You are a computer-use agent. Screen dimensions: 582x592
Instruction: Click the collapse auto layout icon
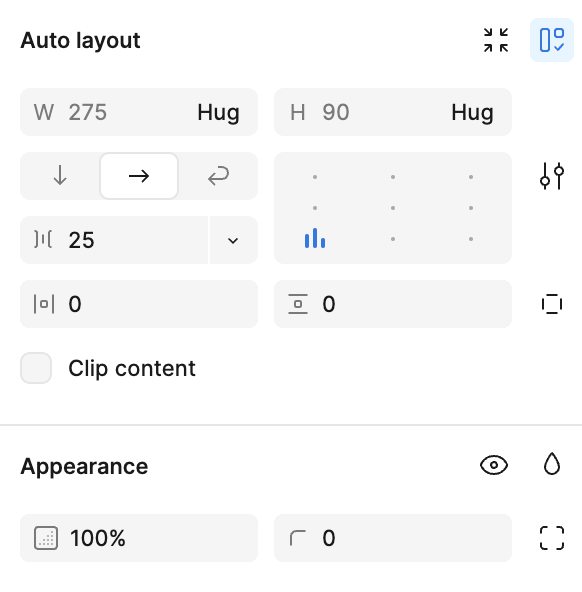pyautogui.click(x=496, y=40)
